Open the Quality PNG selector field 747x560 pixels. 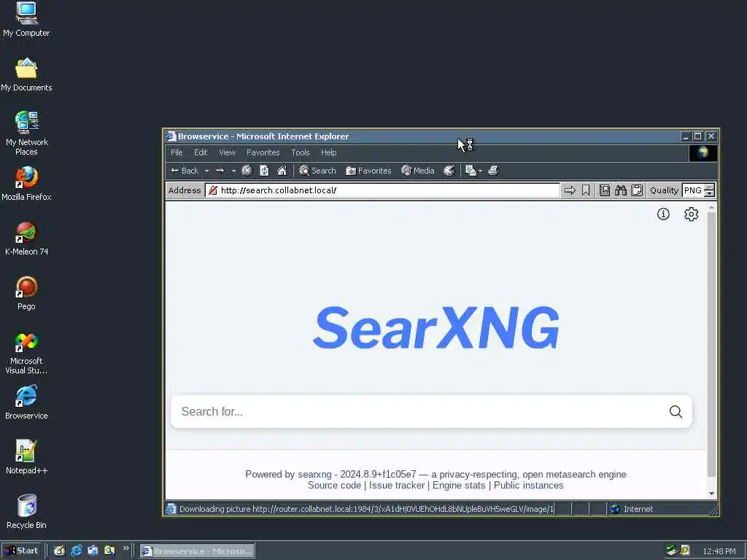[x=693, y=190]
